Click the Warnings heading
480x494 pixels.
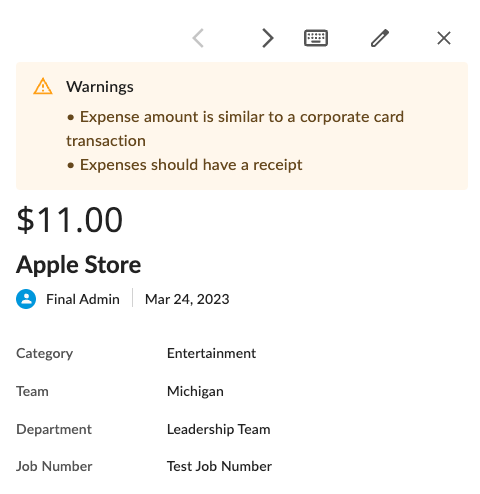pos(100,87)
